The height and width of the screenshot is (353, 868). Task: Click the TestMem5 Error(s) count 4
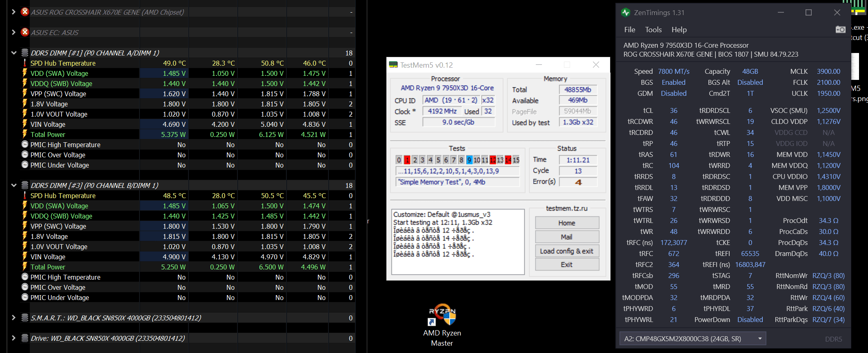click(x=578, y=182)
